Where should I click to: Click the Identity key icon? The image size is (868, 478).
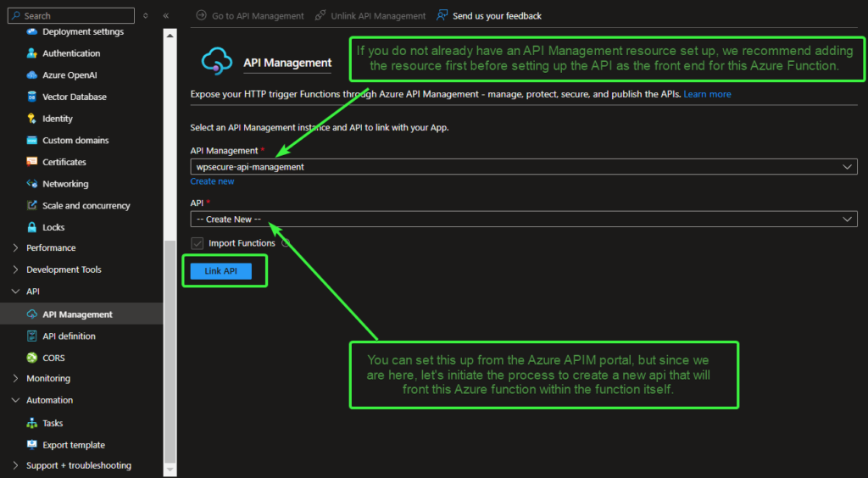[x=32, y=119]
